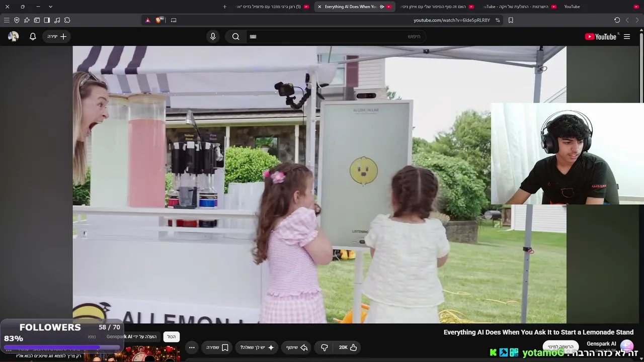Open the on-screen keyboard icon in search
The width and height of the screenshot is (644, 362).
(x=253, y=37)
